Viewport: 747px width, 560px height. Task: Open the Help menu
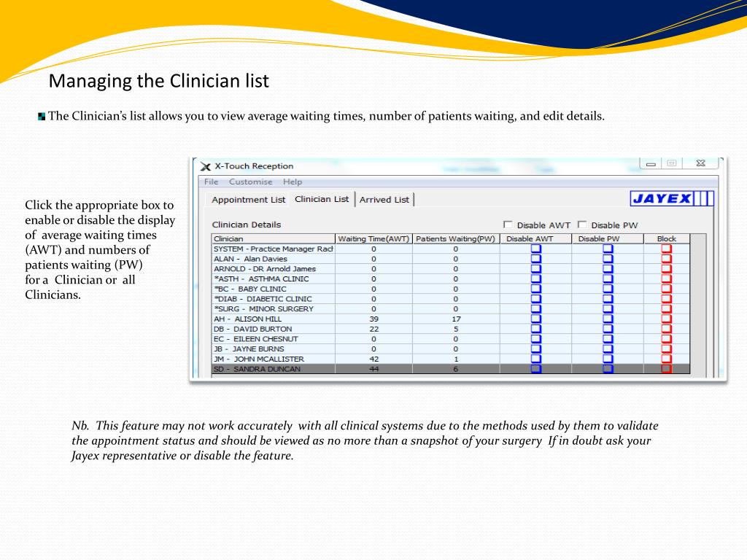(293, 182)
